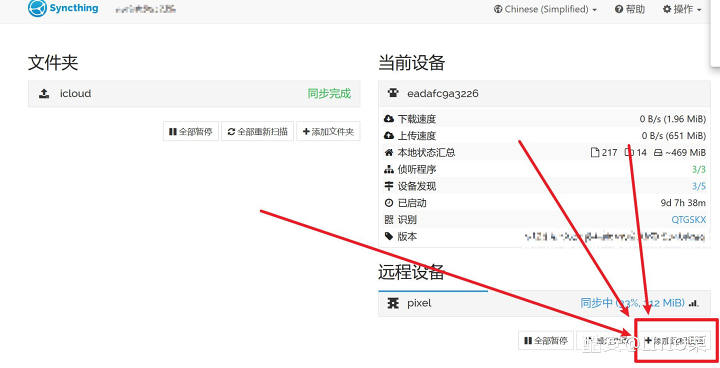Open the QTGSKX device ID link
This screenshot has width=720, height=368.
(x=689, y=220)
